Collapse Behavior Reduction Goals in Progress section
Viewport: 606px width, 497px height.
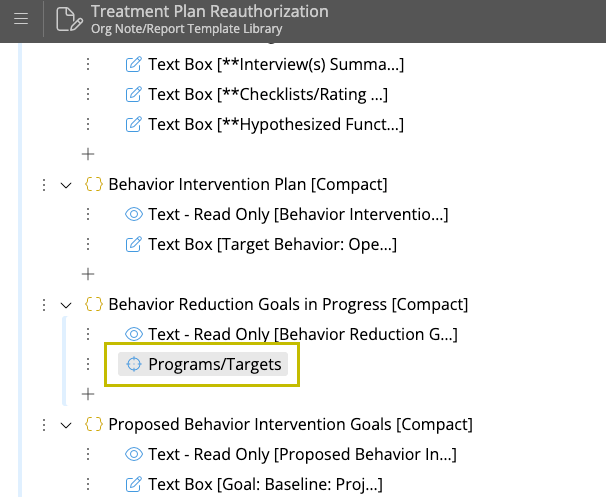[x=66, y=305]
